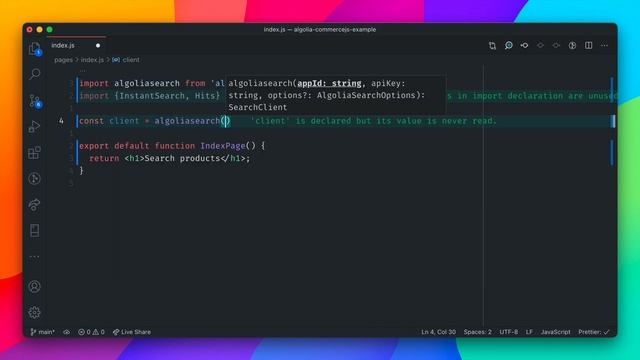Viewport: 640px width, 360px height.
Task: Open the Extensions view
Action: (35, 153)
